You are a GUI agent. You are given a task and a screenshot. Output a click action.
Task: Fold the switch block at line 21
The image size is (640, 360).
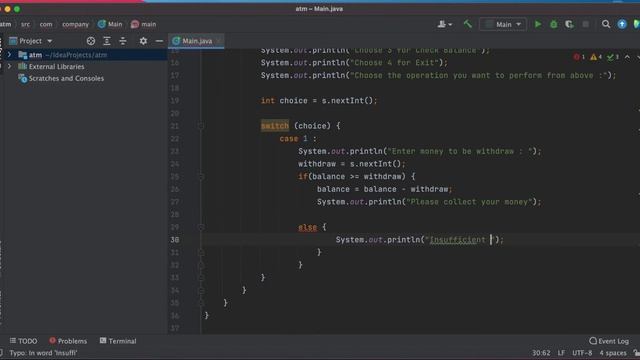[x=201, y=126]
